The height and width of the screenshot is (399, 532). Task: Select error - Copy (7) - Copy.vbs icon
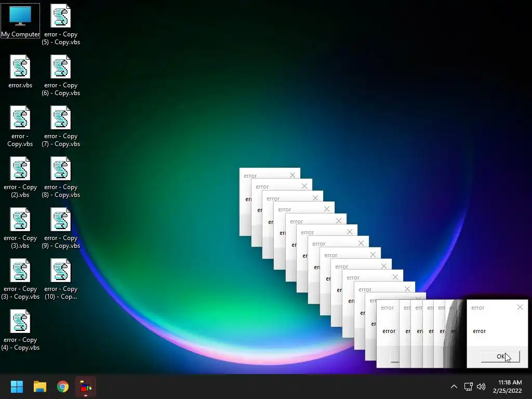tap(61, 126)
